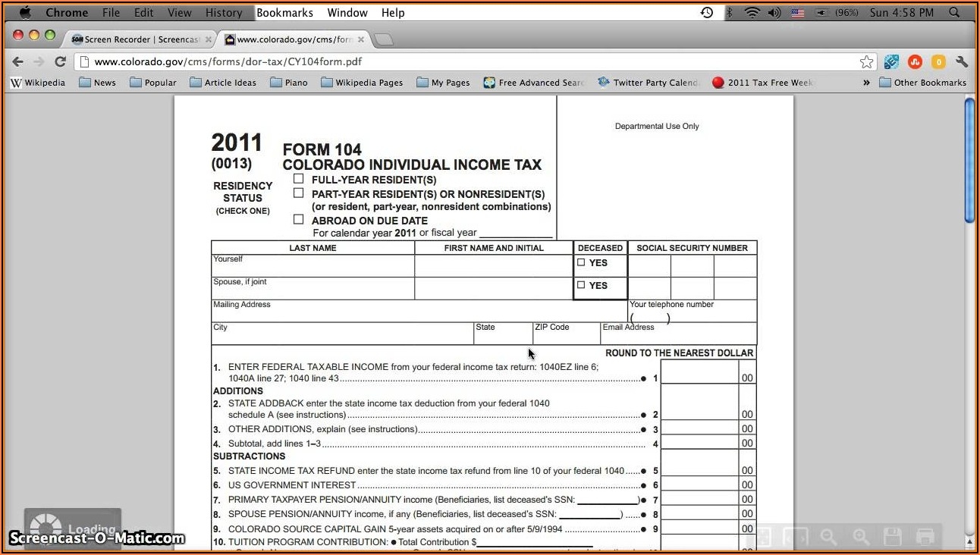Open Spotlight search in the menu bar
The width and height of the screenshot is (980, 555).
[x=953, y=12]
